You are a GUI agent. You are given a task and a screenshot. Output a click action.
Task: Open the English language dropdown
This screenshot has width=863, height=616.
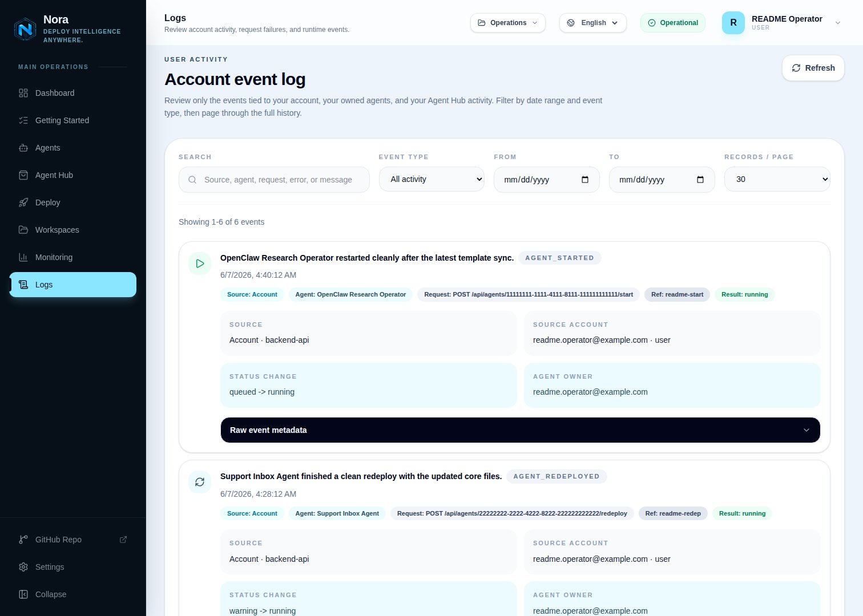point(593,23)
